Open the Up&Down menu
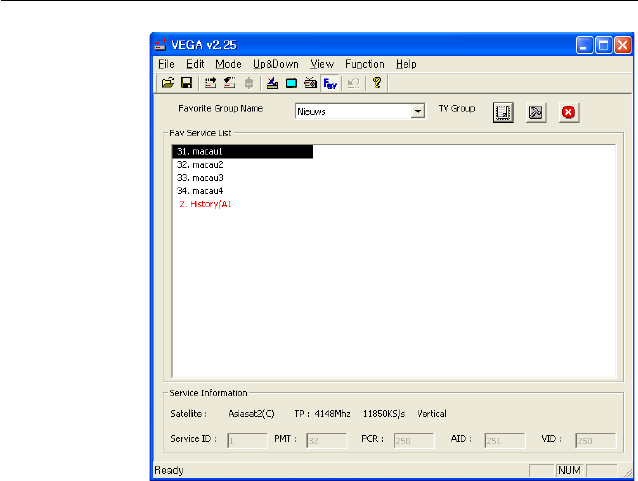The height and width of the screenshot is (481, 638). tap(276, 64)
